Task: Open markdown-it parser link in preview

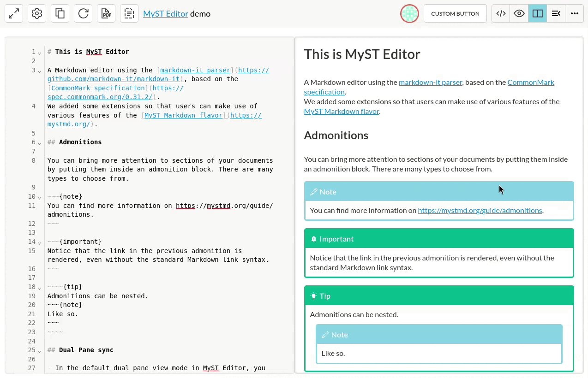Action: pyautogui.click(x=430, y=82)
